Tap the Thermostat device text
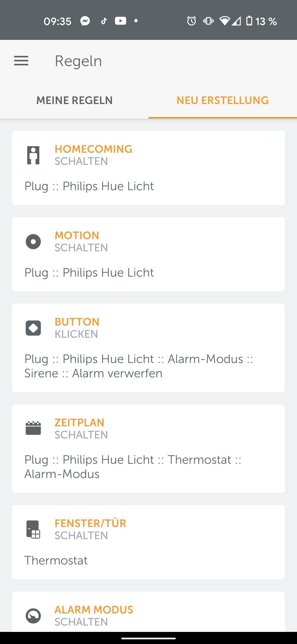This screenshot has width=297, height=644. 56,560
